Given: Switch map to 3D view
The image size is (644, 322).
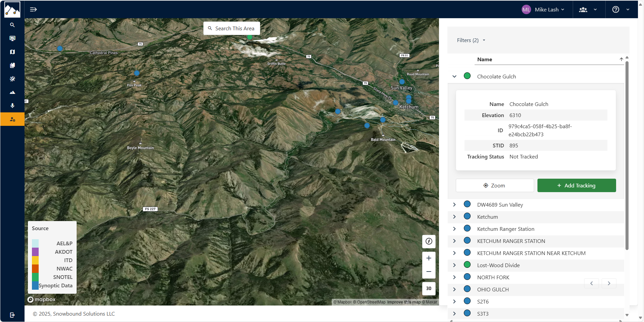Looking at the screenshot, I should (x=429, y=288).
